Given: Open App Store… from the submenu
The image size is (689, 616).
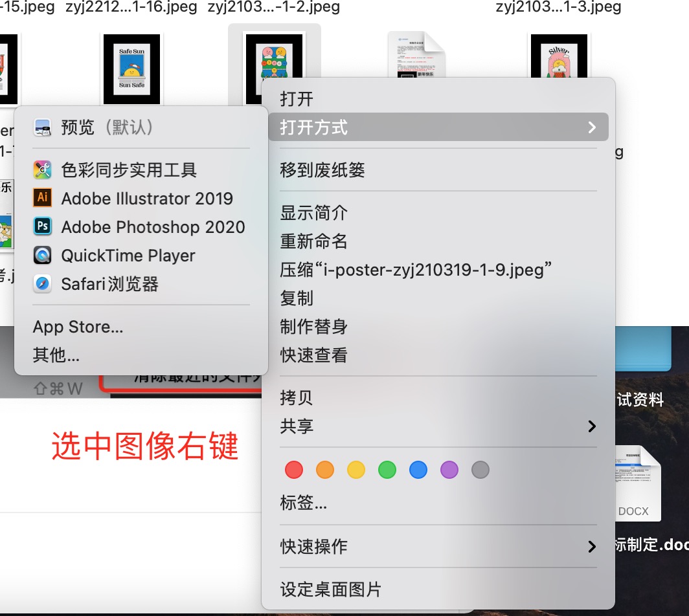Looking at the screenshot, I should coord(78,327).
